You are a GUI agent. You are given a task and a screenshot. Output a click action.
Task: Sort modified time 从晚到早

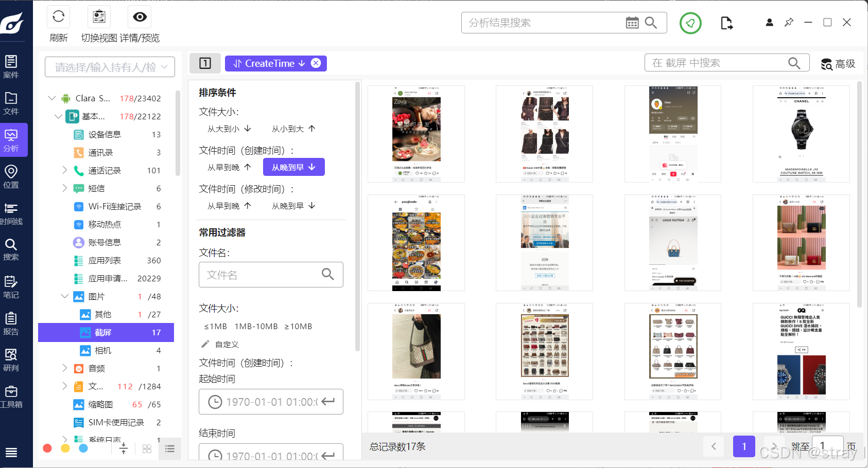[x=293, y=206]
